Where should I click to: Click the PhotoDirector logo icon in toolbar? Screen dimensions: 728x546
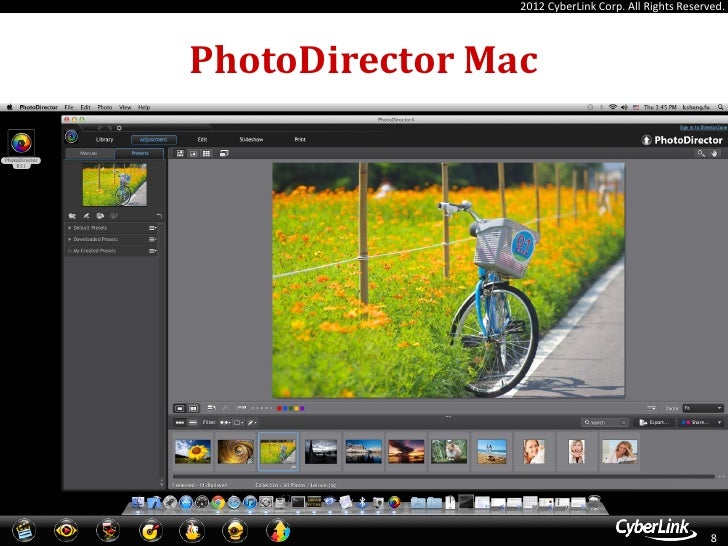click(72, 137)
